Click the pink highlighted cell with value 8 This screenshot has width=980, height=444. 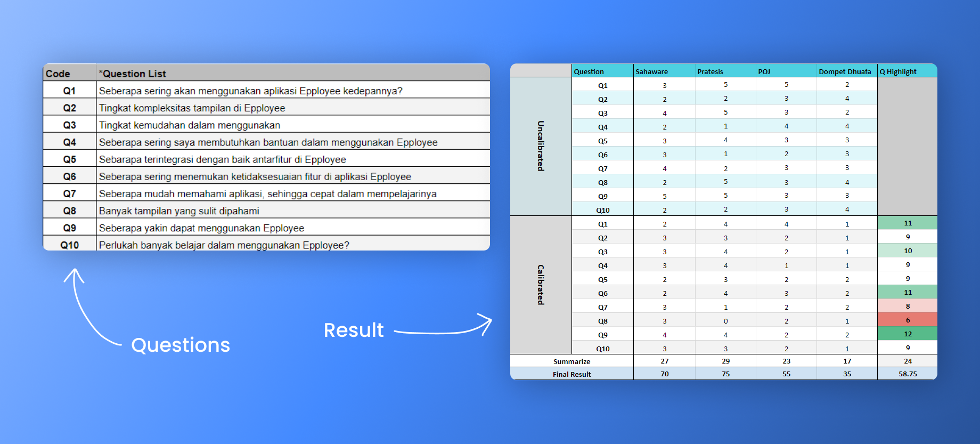click(908, 306)
